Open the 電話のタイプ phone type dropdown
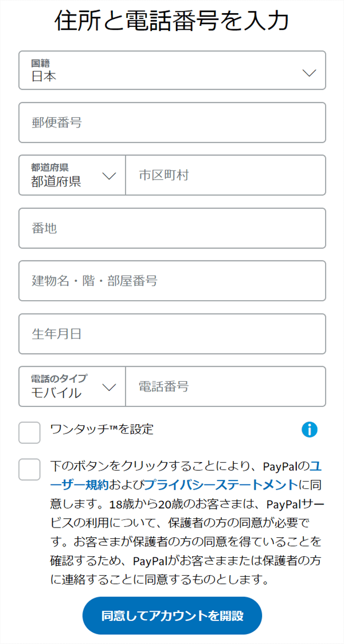This screenshot has width=344, height=644. click(72, 386)
